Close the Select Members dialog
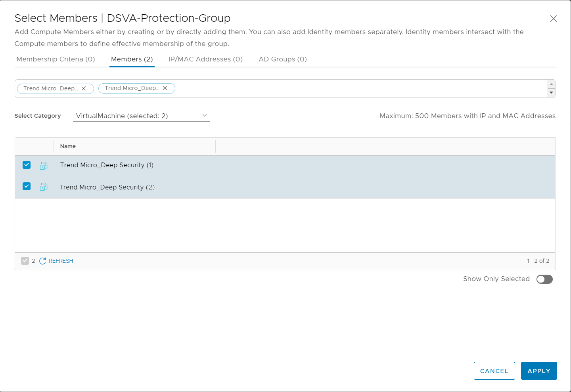 (553, 19)
